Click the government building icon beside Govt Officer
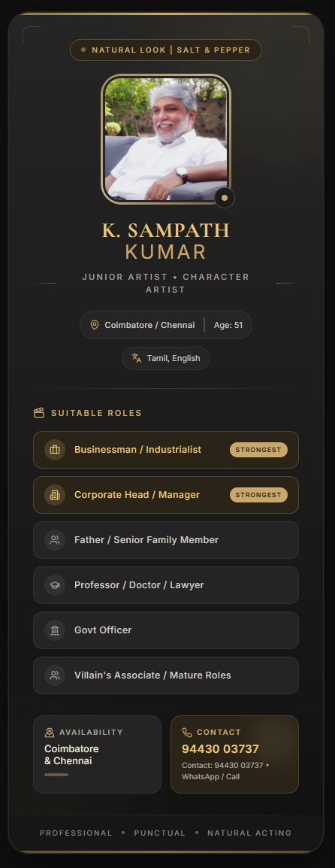This screenshot has height=868, width=335. [x=55, y=630]
